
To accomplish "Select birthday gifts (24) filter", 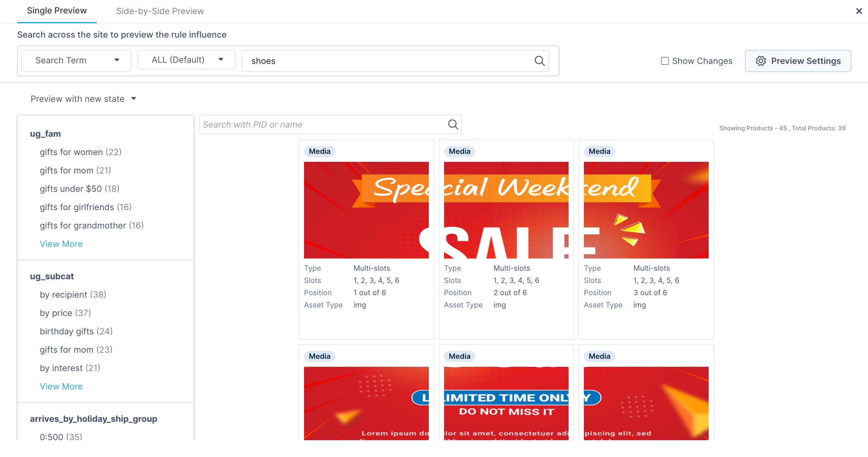I will pyautogui.click(x=76, y=331).
